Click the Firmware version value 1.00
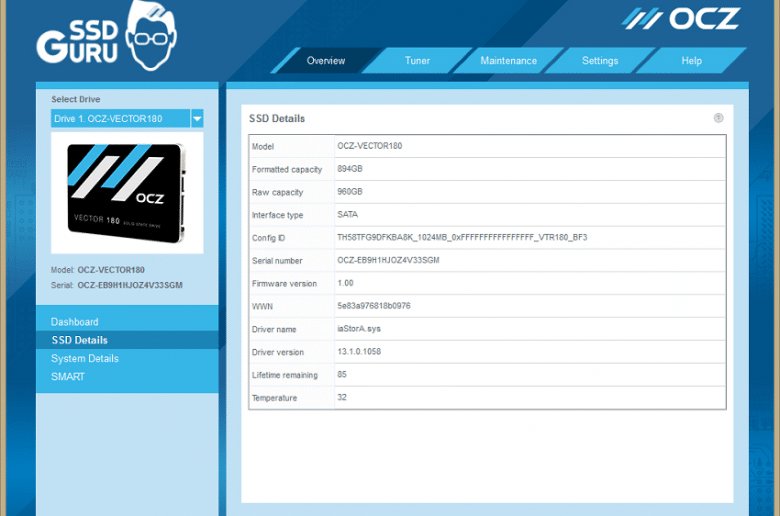This screenshot has height=516, width=780. pos(345,283)
